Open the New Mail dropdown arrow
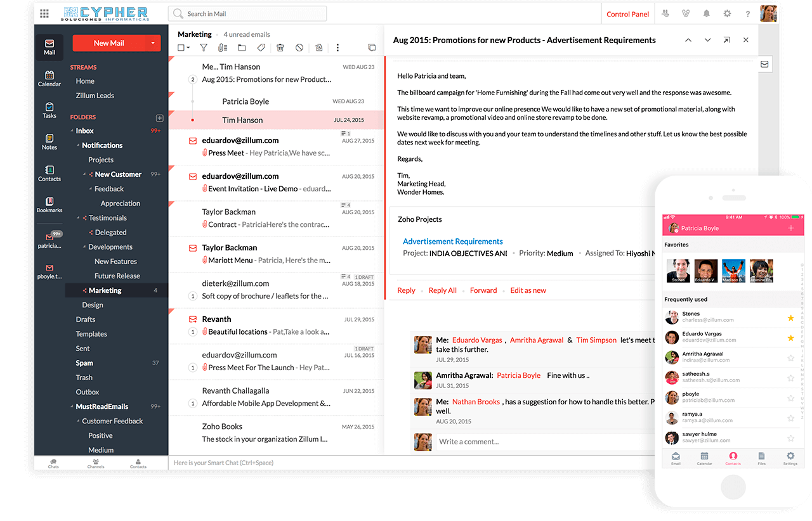812x521 pixels. [153, 43]
